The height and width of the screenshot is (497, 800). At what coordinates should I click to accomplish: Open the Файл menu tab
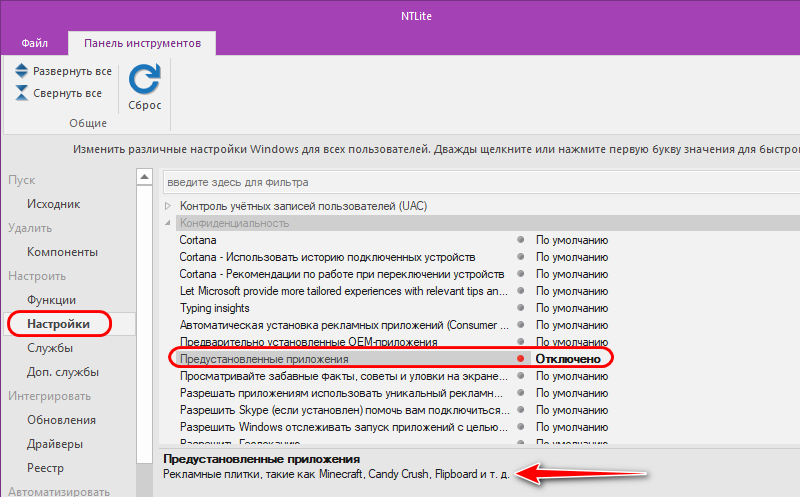[35, 43]
